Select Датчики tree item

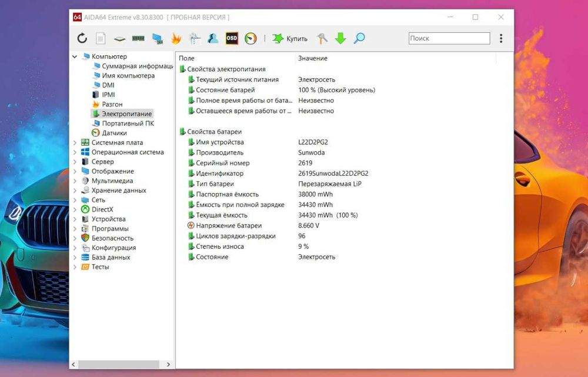click(109, 133)
